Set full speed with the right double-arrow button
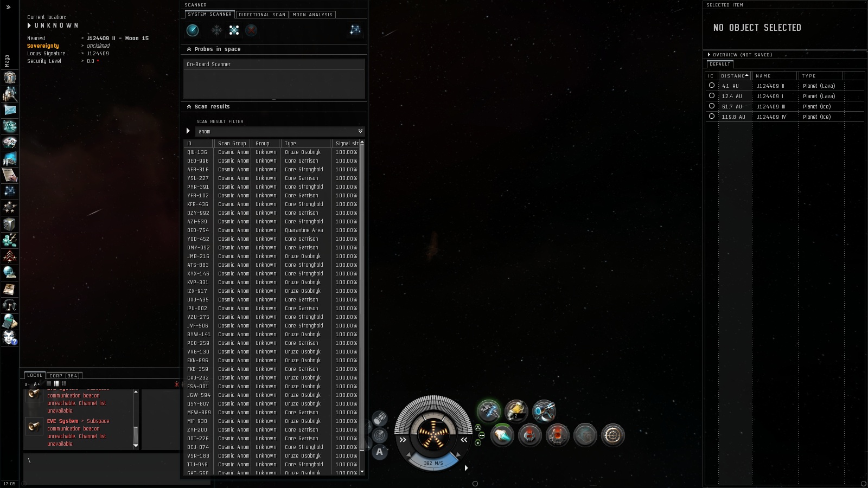868x488 pixels. point(464,440)
